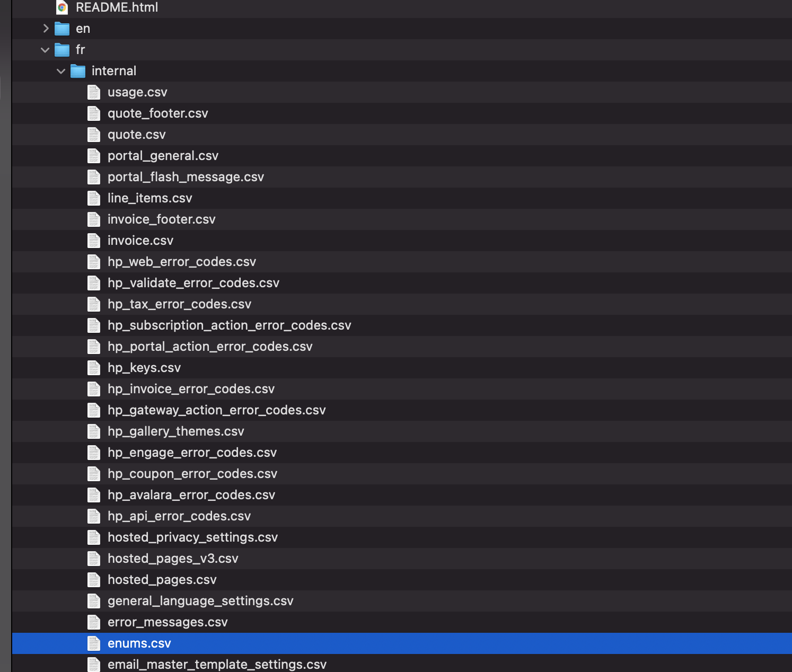Viewport: 792px width, 672px height.
Task: Select portal_flash_message.csv file
Action: click(x=186, y=177)
